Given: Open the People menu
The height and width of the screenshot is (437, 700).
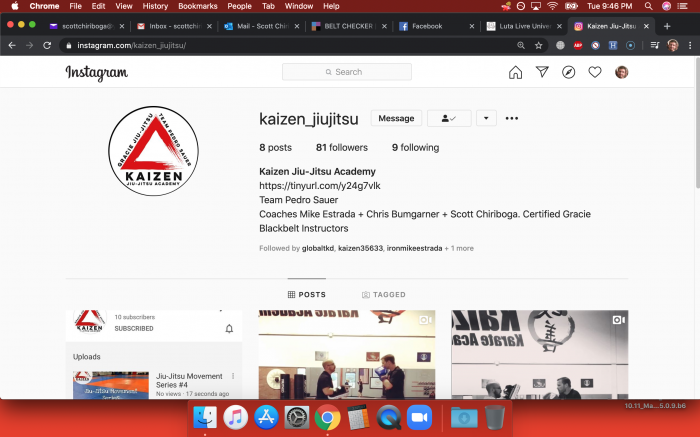Looking at the screenshot, I should [x=239, y=6].
